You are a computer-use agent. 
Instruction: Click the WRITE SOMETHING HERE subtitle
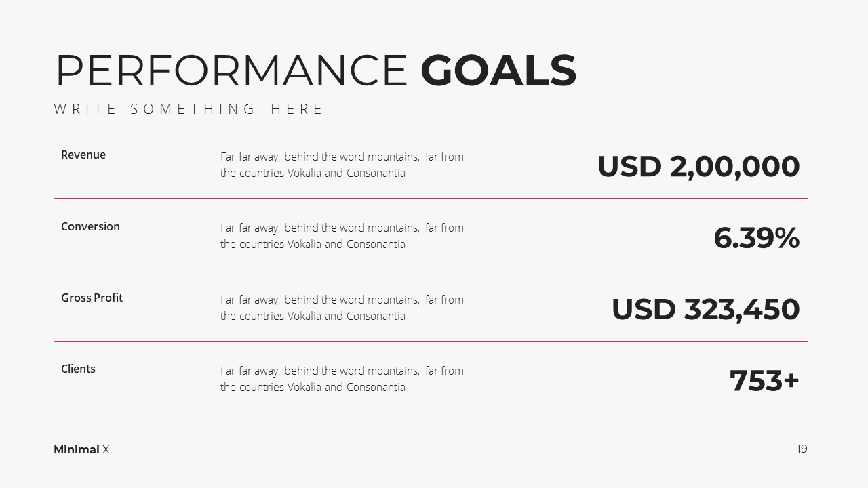pyautogui.click(x=189, y=109)
